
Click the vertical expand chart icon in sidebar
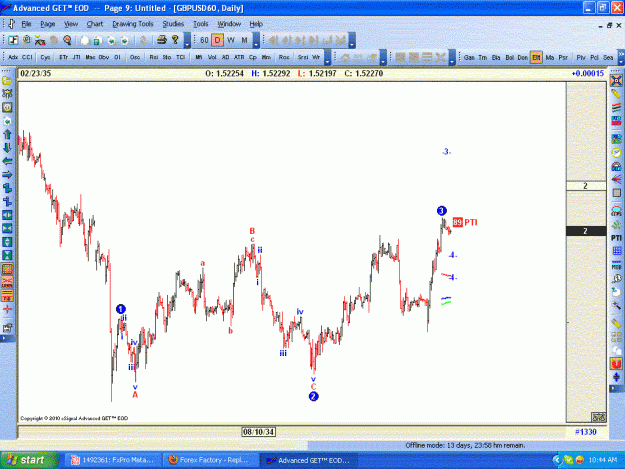pyautogui.click(x=7, y=242)
